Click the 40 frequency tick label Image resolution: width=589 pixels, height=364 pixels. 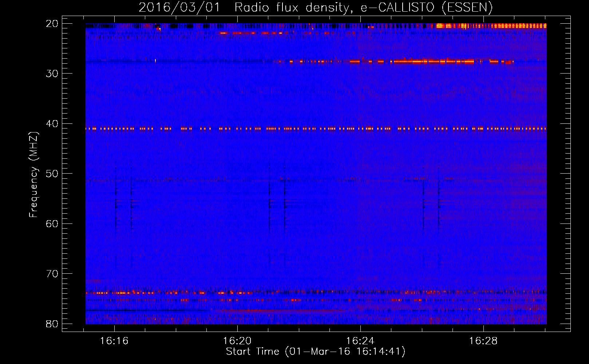tap(52, 124)
